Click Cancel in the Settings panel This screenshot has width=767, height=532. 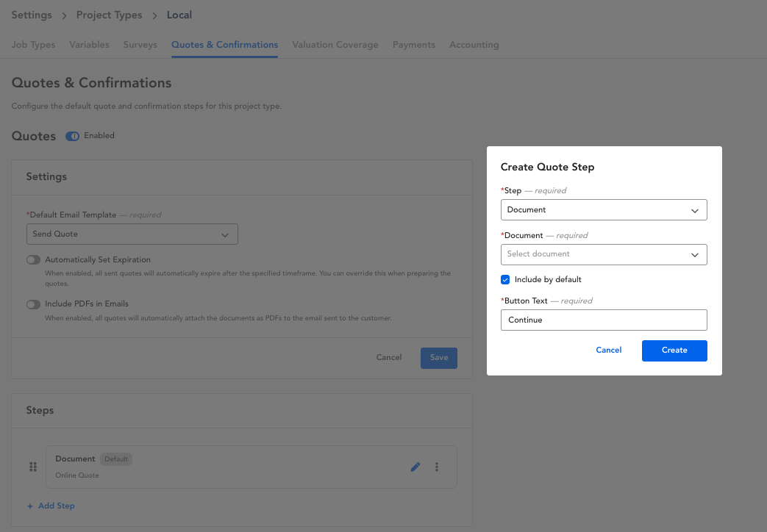(x=389, y=357)
